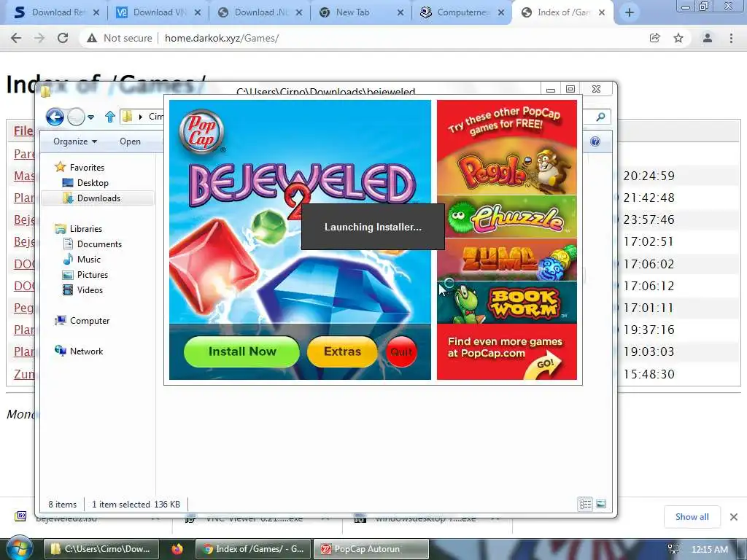
Task: Open Music library in navigation pane
Action: 88,259
